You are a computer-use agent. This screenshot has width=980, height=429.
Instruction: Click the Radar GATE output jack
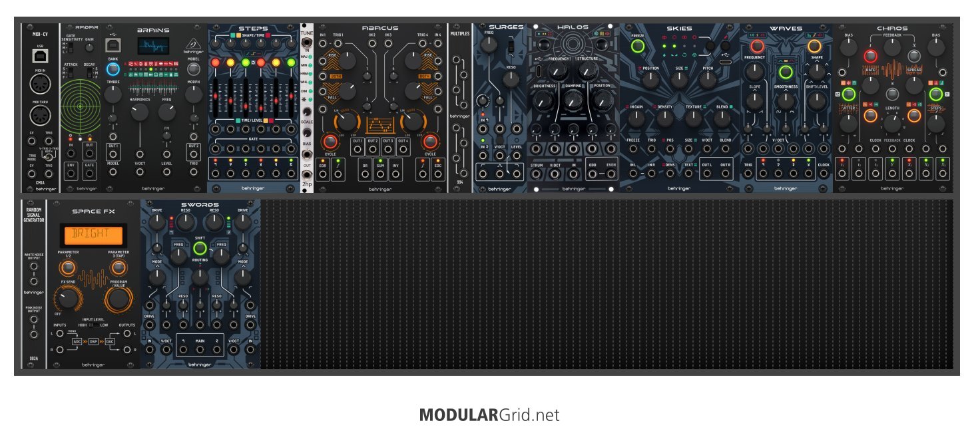(90, 173)
